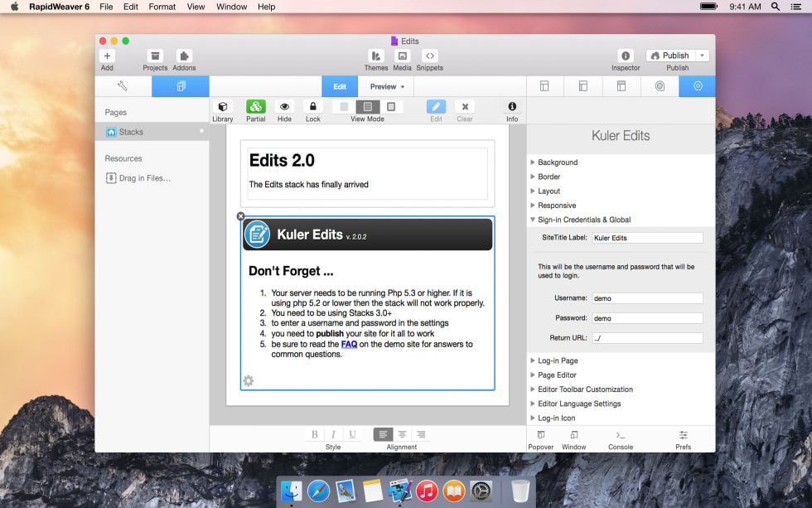Select the first inspector layout tab
Screen dimensions: 812x508
(x=545, y=86)
